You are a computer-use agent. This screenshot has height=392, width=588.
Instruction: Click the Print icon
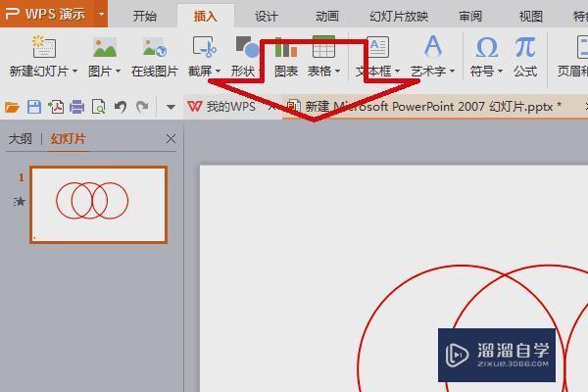(76, 107)
